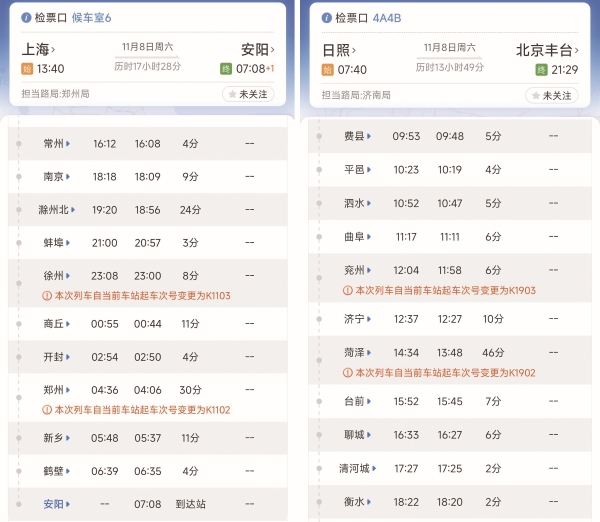The width and height of the screenshot is (600, 522).
Task: Tap the K1102 train number change notice
Action: [142, 409]
